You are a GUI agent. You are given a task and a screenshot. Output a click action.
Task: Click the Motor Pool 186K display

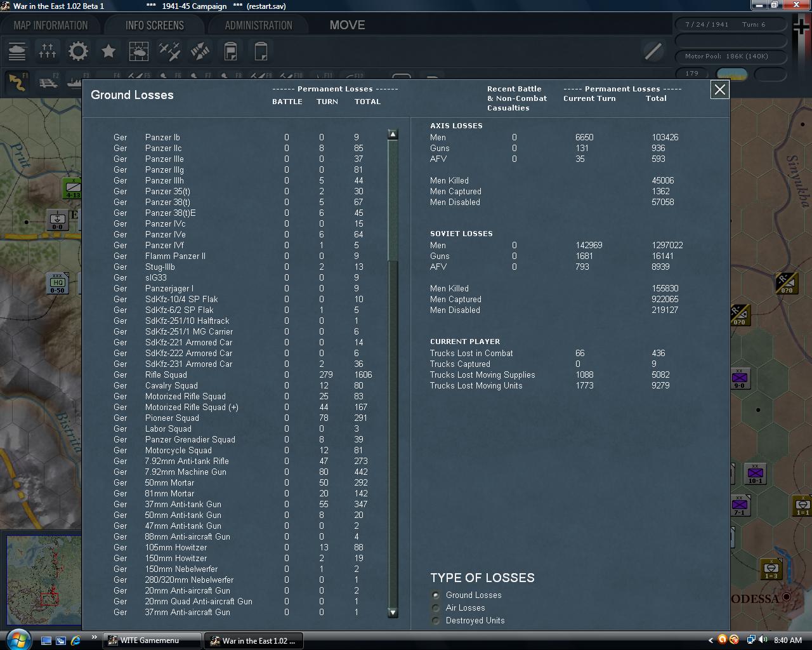pyautogui.click(x=730, y=56)
